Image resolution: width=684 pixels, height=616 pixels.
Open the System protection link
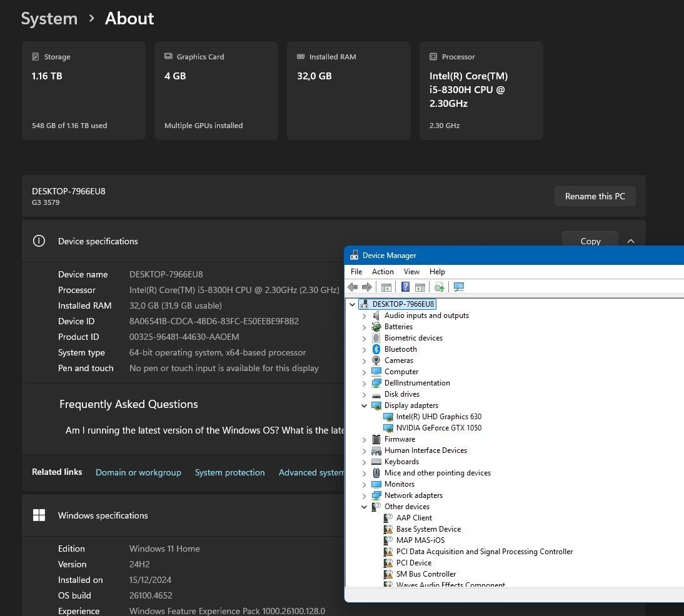point(230,472)
